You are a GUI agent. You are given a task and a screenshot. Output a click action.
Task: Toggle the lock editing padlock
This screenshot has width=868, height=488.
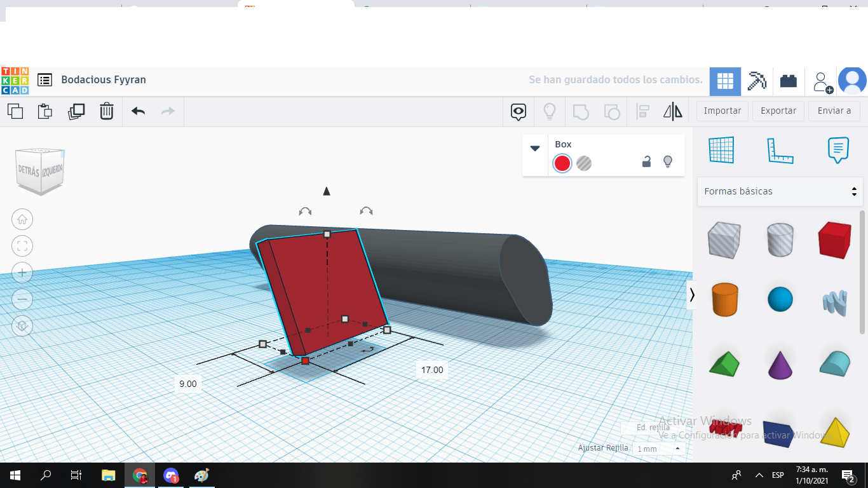pos(646,162)
